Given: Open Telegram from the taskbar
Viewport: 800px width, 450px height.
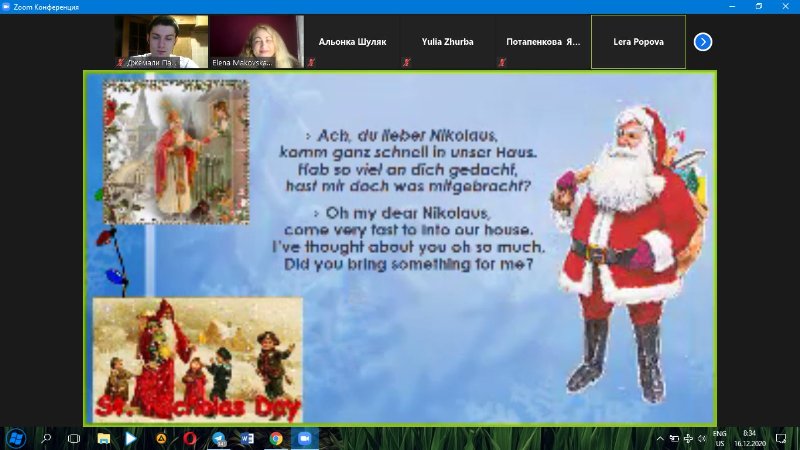Looking at the screenshot, I should coord(219,439).
